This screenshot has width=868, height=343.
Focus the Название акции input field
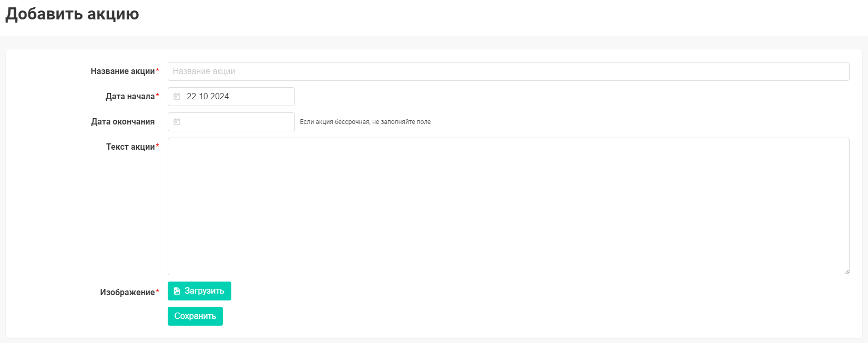pos(508,71)
